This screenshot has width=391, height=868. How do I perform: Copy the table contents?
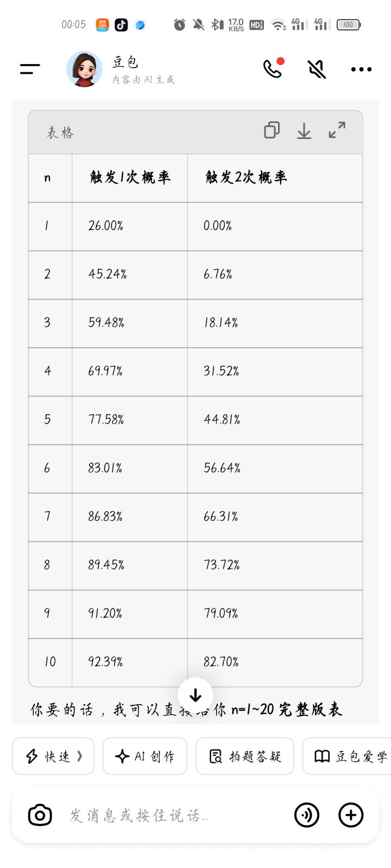(272, 130)
